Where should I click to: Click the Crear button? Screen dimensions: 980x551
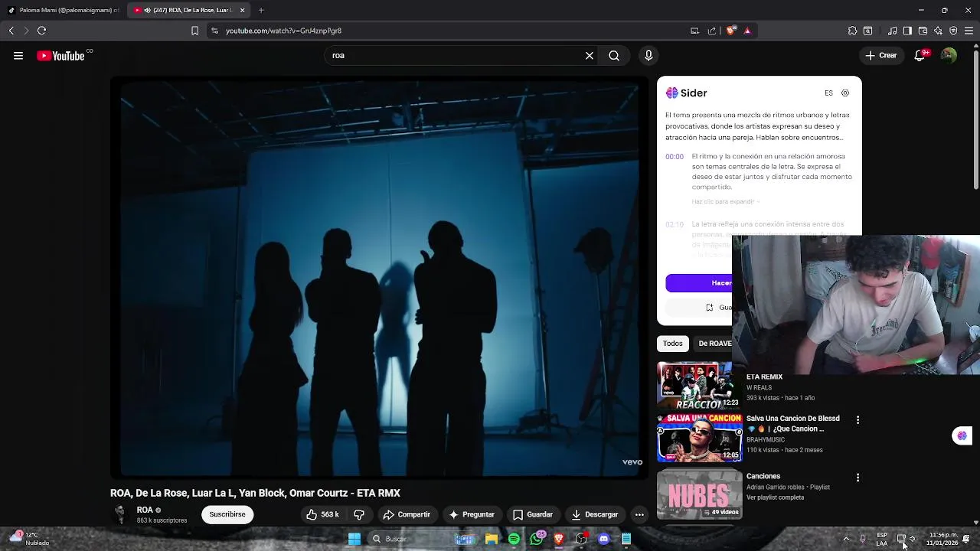881,56
